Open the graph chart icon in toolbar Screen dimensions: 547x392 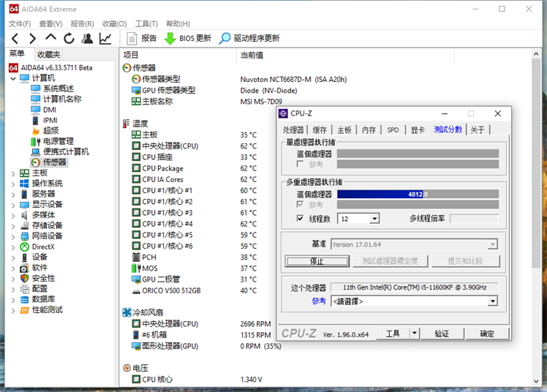tap(106, 38)
